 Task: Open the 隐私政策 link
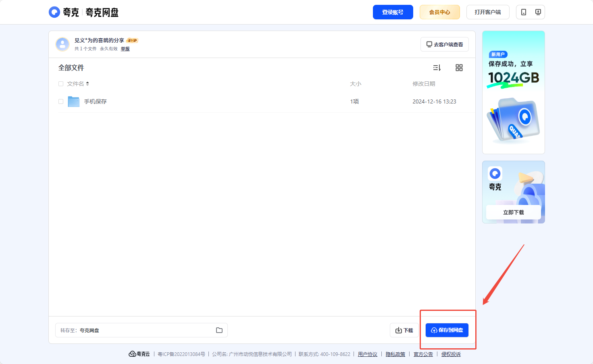[395, 354]
